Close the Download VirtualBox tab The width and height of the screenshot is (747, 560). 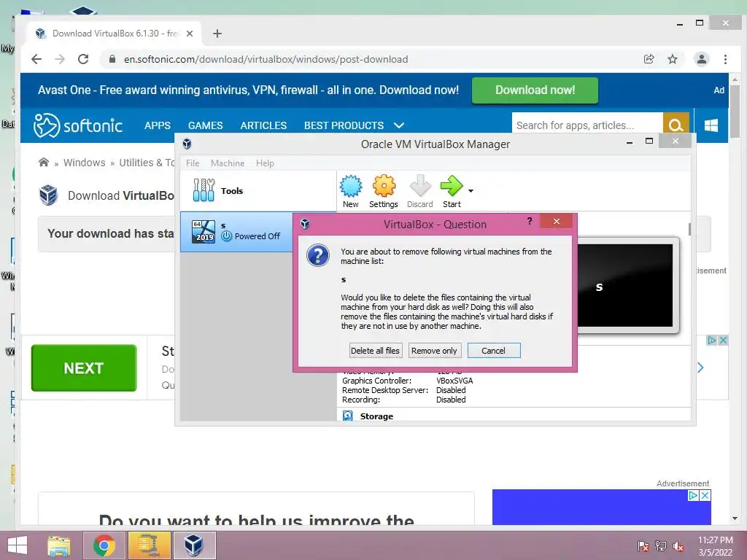(x=190, y=34)
